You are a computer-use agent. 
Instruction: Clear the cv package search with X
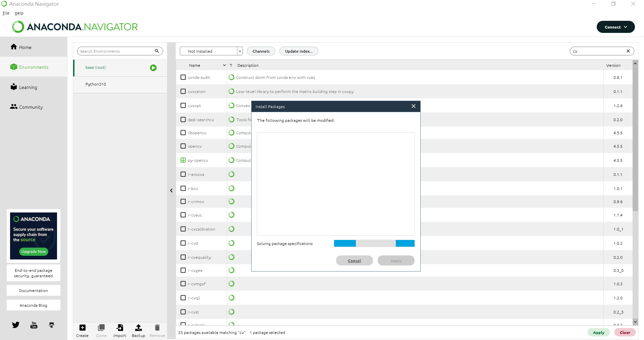click(628, 51)
